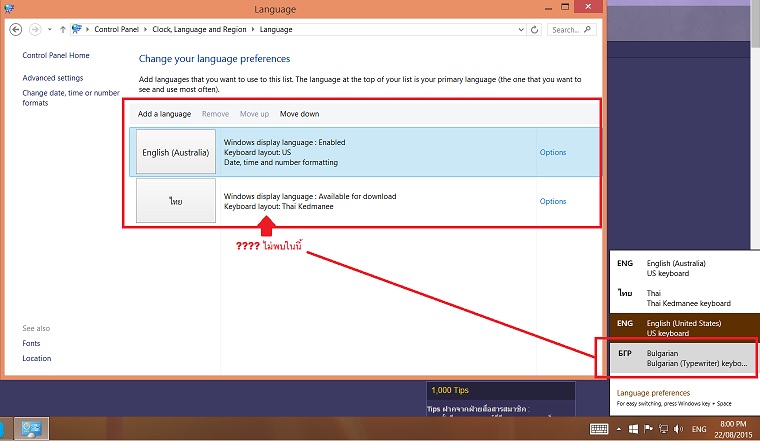This screenshot has height=441, width=760.
Task: Choose English (Australia) US keyboard input
Action: tap(684, 268)
